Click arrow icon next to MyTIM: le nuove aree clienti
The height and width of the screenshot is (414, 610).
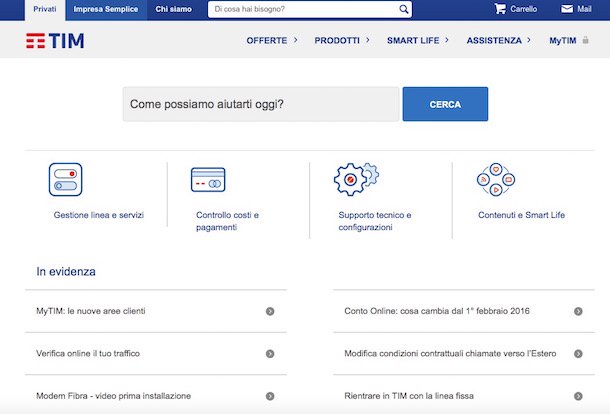[270, 311]
